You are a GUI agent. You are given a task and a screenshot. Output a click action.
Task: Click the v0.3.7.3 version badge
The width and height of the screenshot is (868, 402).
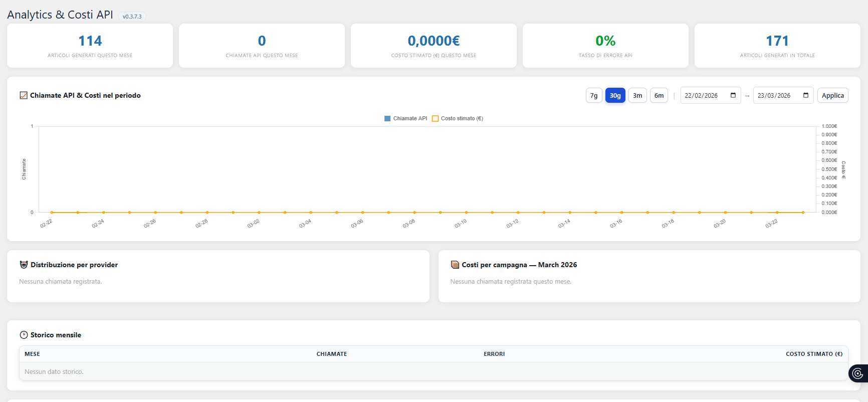(x=132, y=17)
